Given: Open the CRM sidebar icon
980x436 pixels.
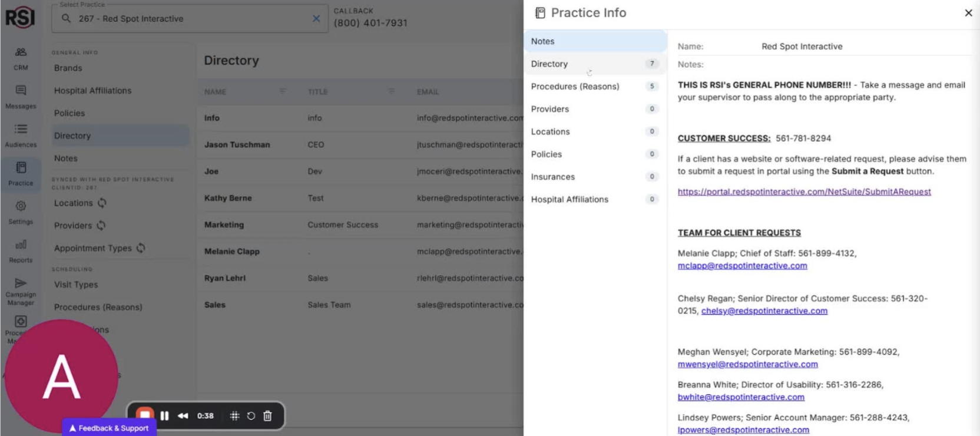Looking at the screenshot, I should click(21, 58).
